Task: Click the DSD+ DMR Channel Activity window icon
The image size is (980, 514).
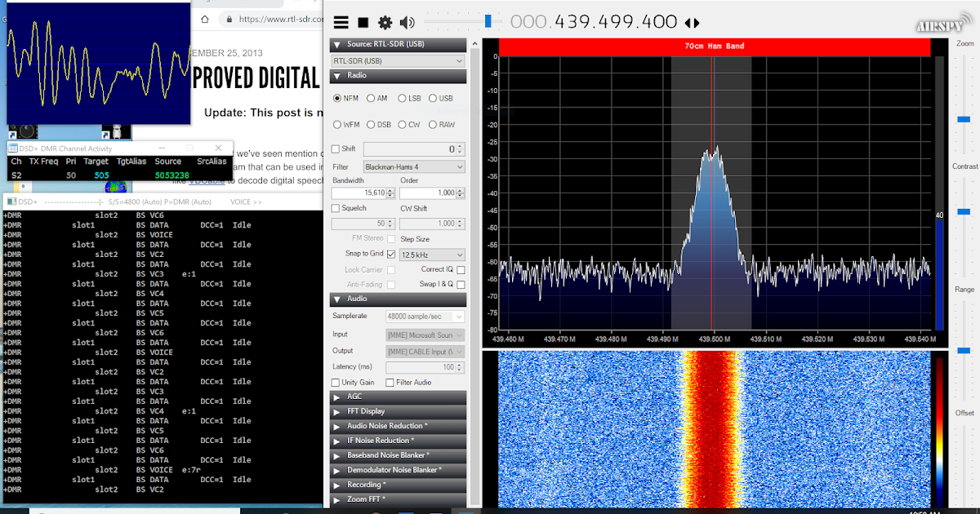Action: (x=12, y=148)
